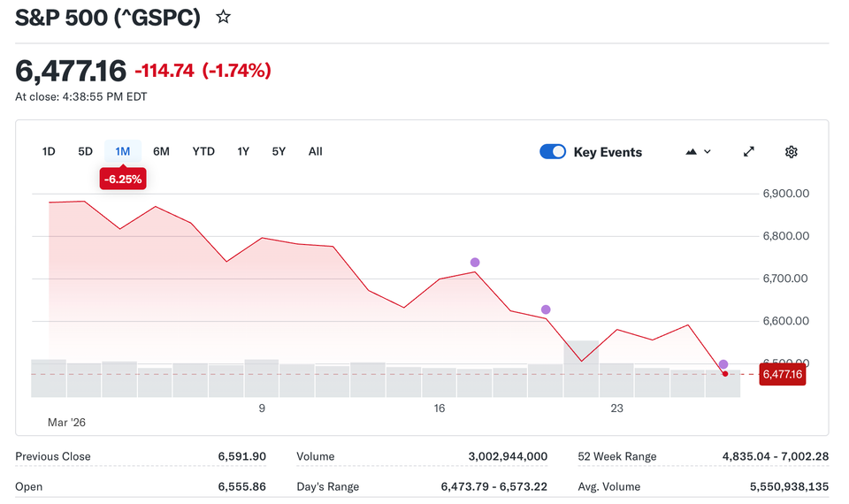Image resolution: width=849 pixels, height=504 pixels.
Task: Click the Key Events label text
Action: click(608, 153)
